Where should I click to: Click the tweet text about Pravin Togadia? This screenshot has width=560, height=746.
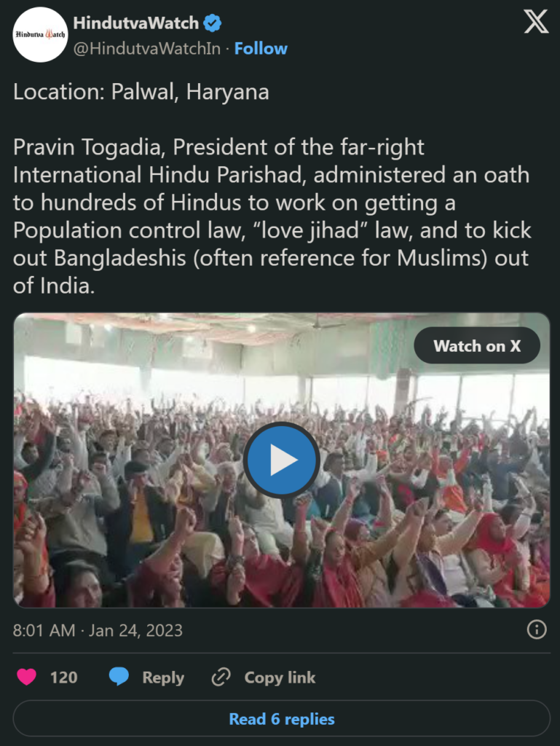tap(272, 216)
